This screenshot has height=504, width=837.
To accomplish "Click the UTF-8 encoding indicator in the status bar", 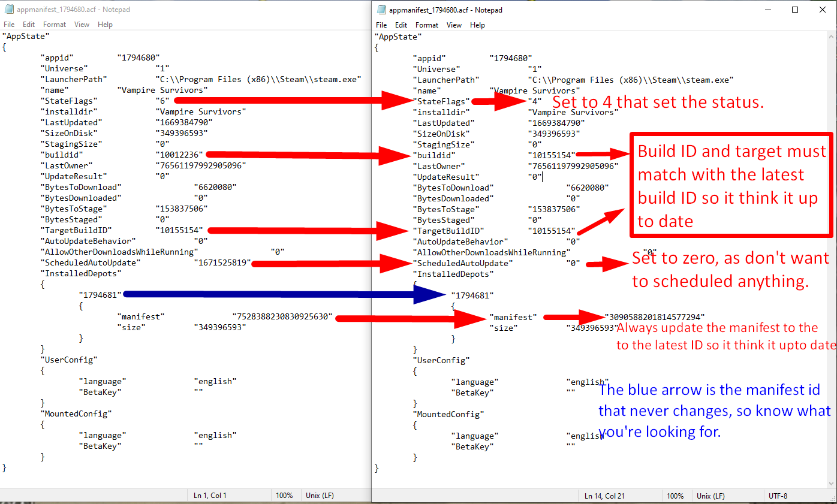I will pos(778,496).
